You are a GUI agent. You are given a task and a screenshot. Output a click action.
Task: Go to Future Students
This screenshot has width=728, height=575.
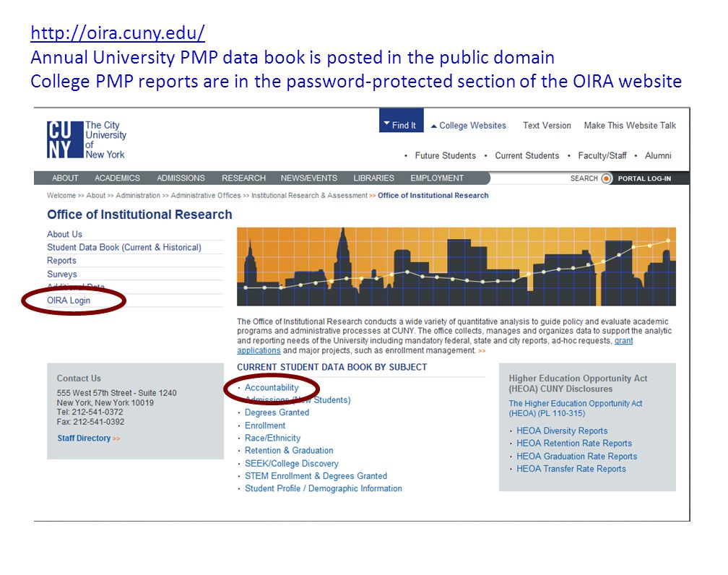click(445, 155)
